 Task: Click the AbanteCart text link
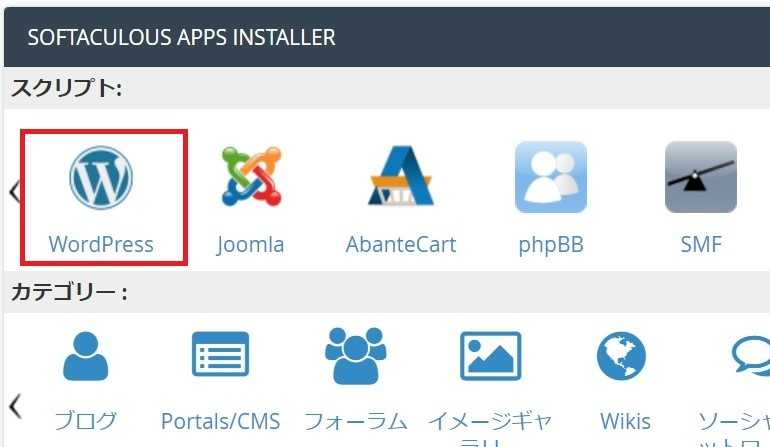[x=401, y=244]
